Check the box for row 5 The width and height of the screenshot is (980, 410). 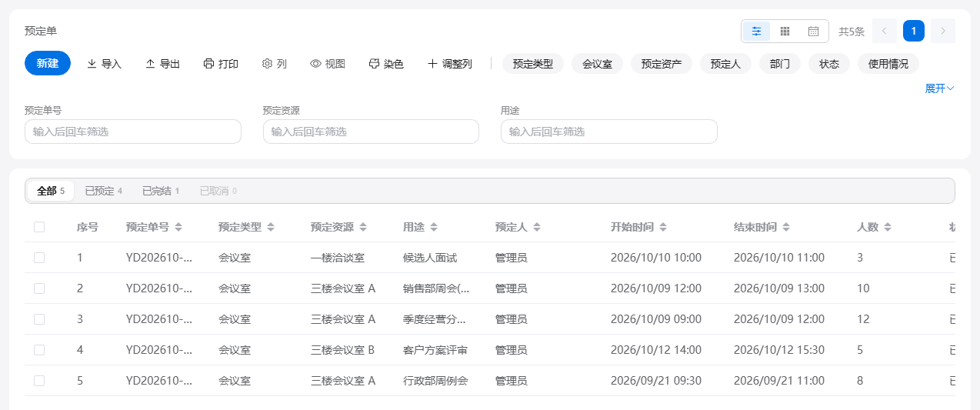click(39, 381)
